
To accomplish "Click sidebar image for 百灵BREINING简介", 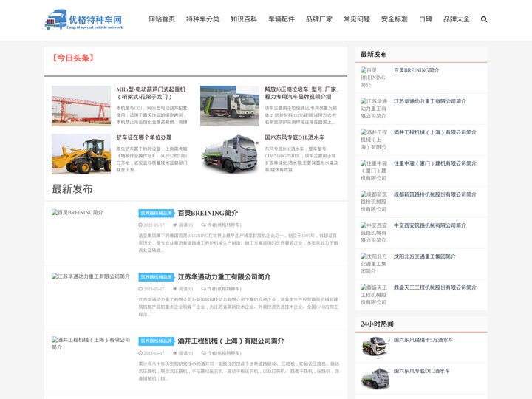I will [x=373, y=78].
